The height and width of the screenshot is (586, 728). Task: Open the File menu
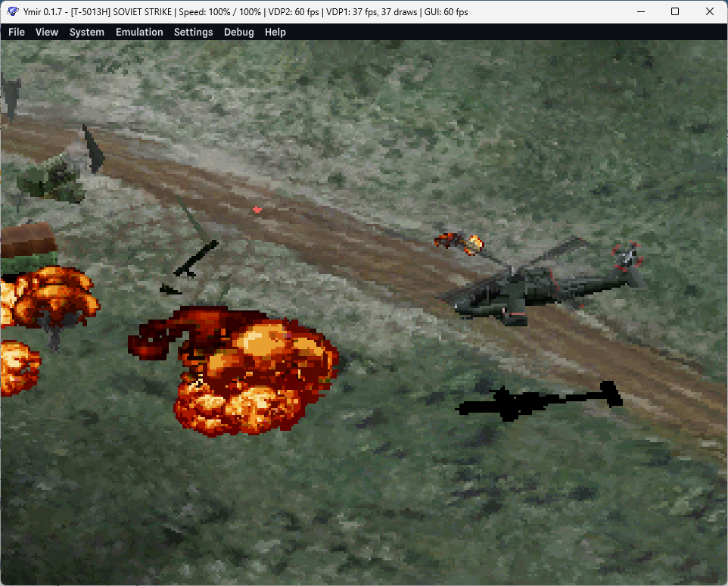(16, 32)
